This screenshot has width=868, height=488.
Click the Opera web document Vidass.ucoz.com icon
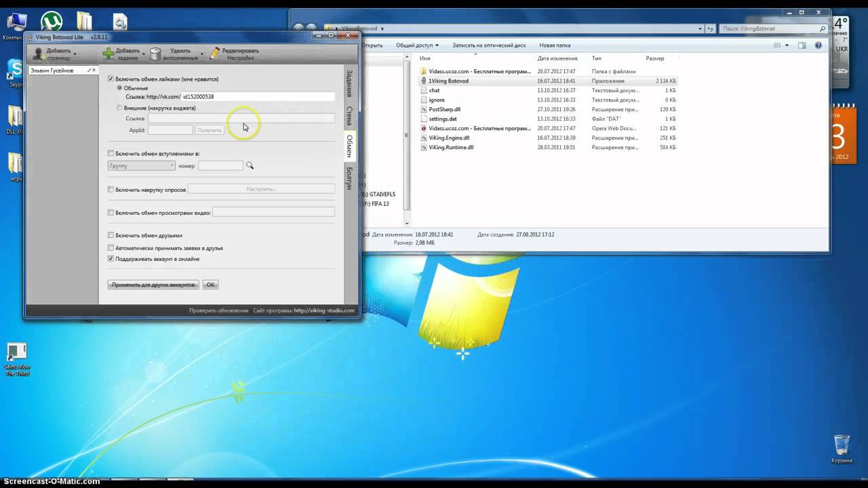pos(423,128)
